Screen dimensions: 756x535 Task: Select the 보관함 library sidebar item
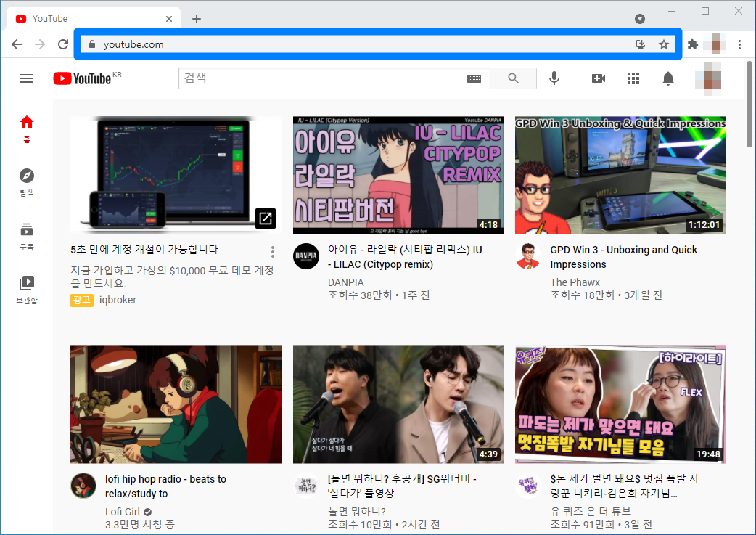(27, 290)
